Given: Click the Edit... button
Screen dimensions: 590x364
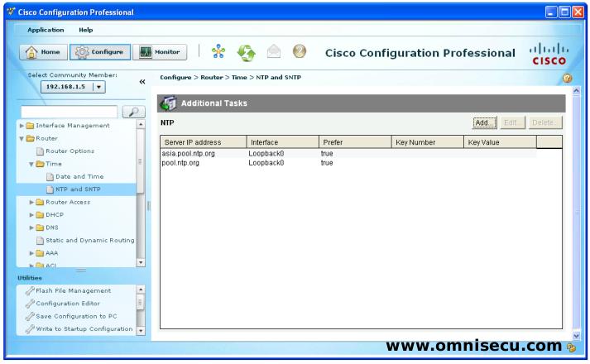Looking at the screenshot, I should (513, 122).
